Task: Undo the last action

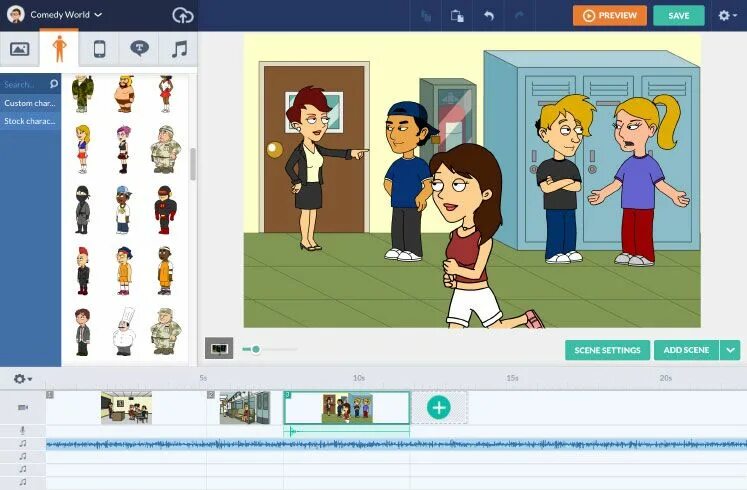Action: coord(489,16)
